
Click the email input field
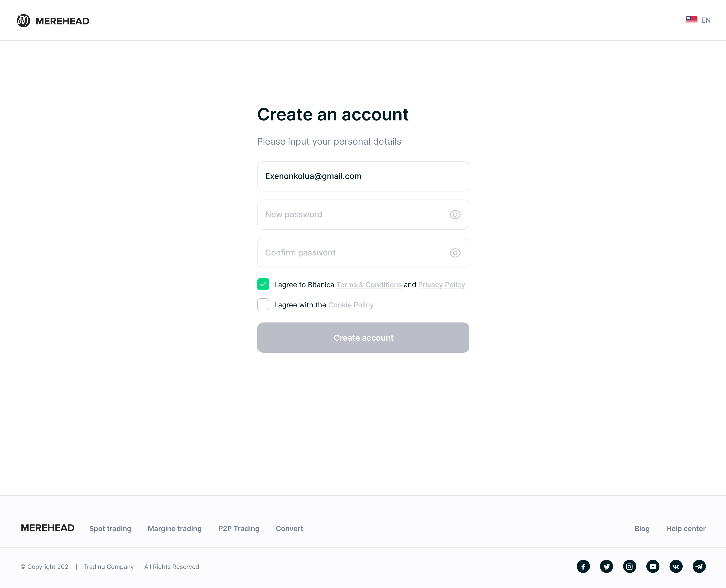point(363,176)
